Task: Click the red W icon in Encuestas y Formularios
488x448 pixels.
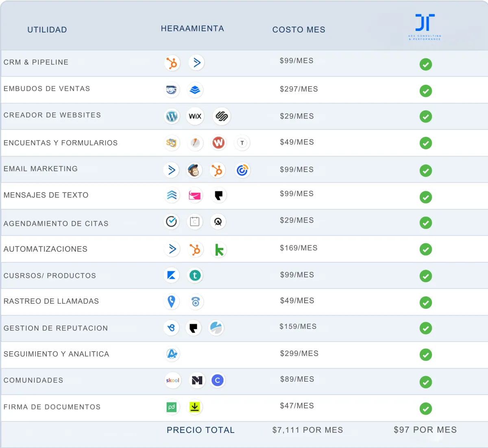Action: click(x=219, y=142)
